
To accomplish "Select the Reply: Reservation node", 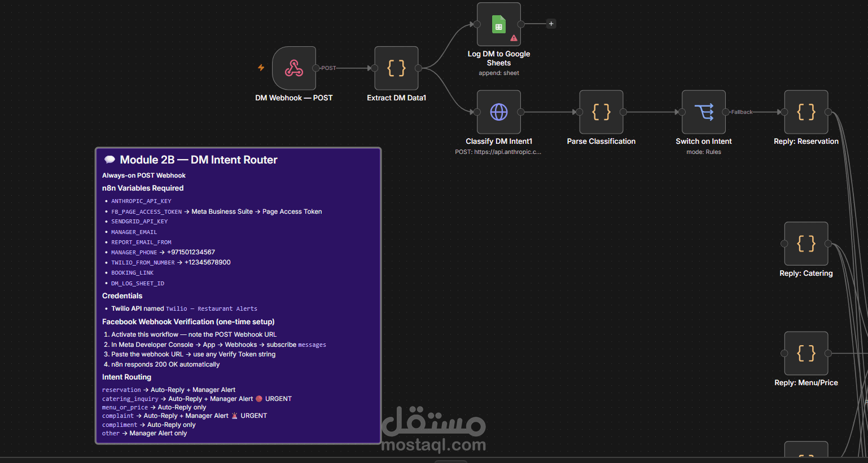I will tap(806, 112).
